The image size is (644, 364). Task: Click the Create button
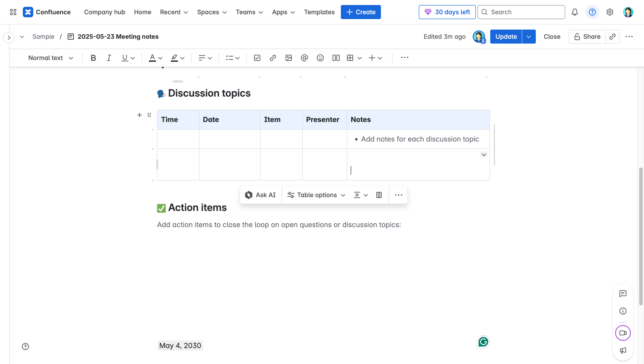click(361, 12)
